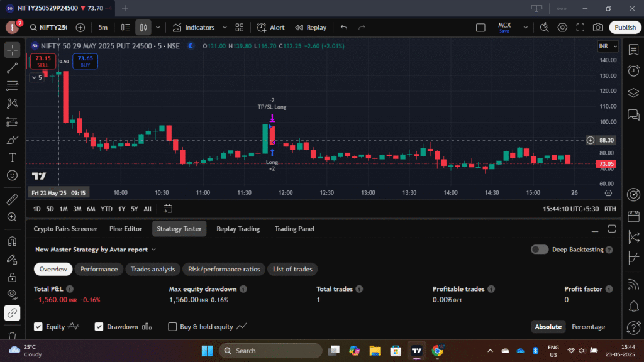Image resolution: width=644 pixels, height=362 pixels.
Task: Expand favorite indicators dropdown arrow
Action: click(225, 28)
